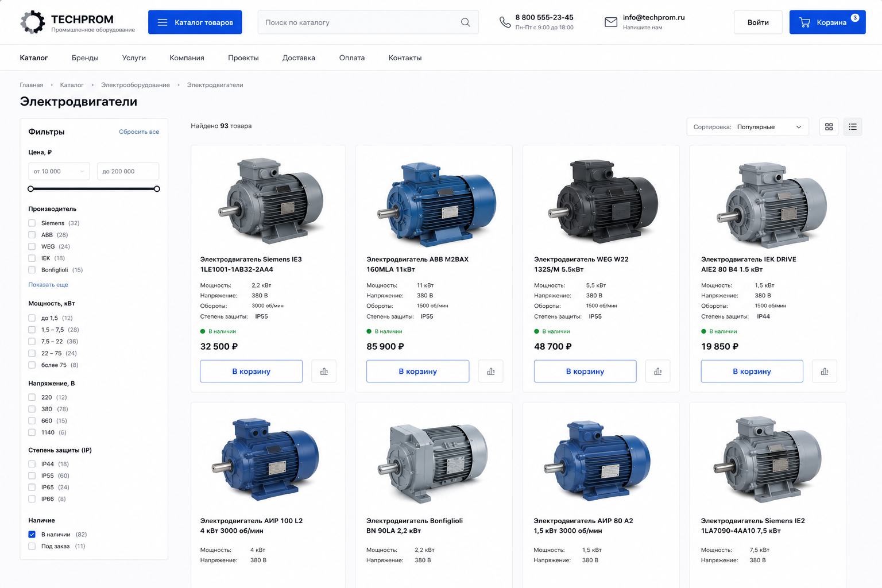Image resolution: width=882 pixels, height=588 pixels.
Task: Open the Bonfiglioli BN 90LA product title
Action: click(x=415, y=526)
